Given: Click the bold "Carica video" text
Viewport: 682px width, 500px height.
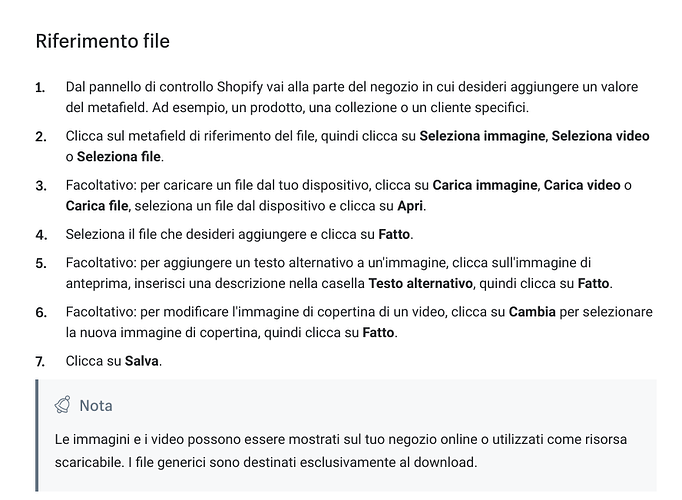Looking at the screenshot, I should pyautogui.click(x=582, y=186).
